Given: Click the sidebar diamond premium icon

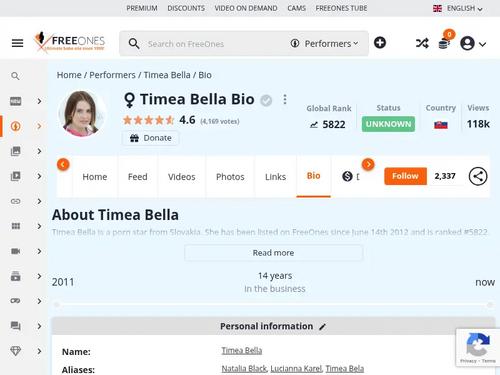Looking at the screenshot, I should pos(16,351).
